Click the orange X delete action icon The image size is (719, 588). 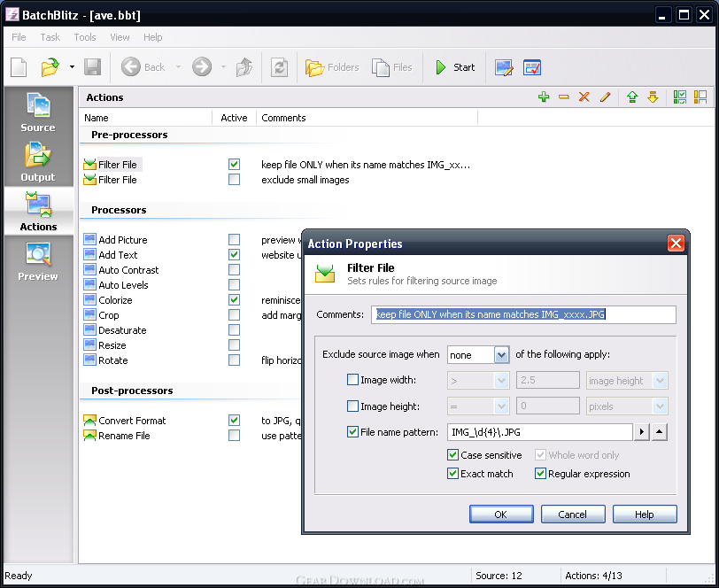[584, 97]
